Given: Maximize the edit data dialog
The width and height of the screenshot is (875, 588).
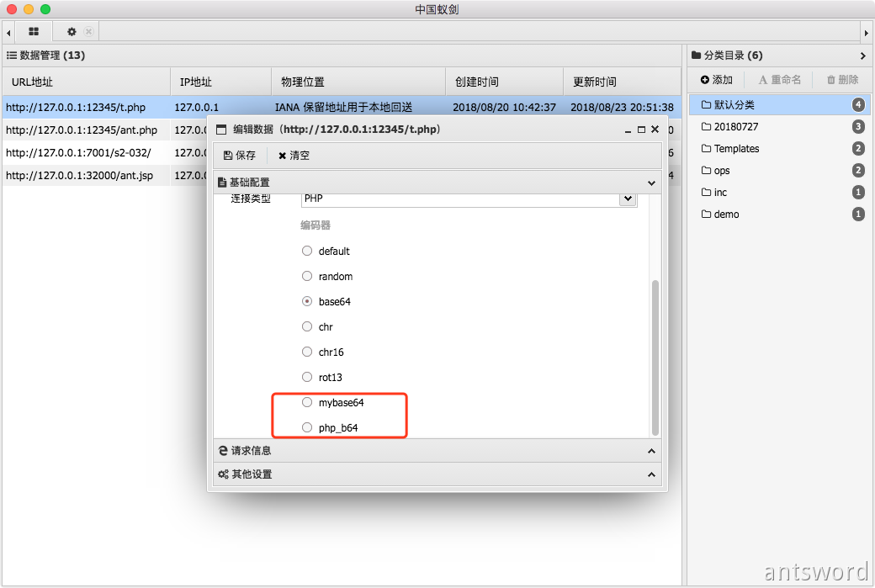Looking at the screenshot, I should 641,130.
